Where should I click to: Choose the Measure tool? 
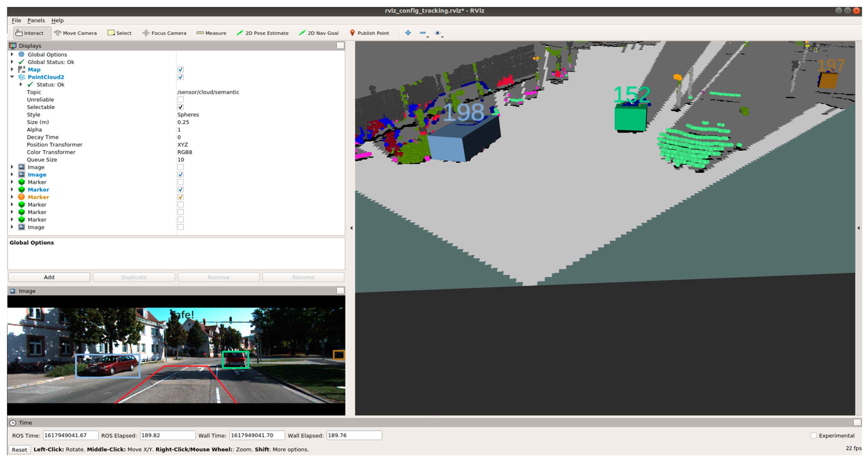(211, 33)
